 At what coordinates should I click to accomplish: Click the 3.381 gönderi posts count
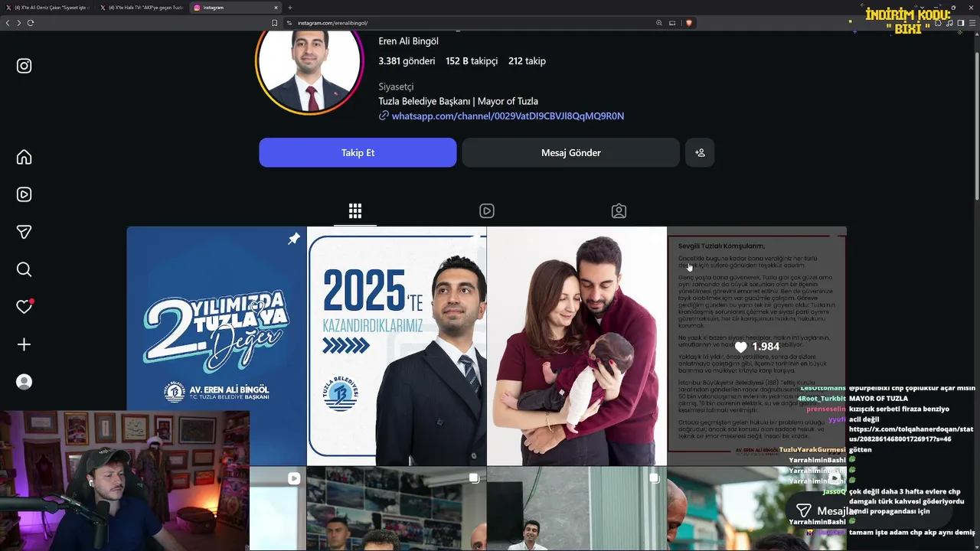coord(407,61)
